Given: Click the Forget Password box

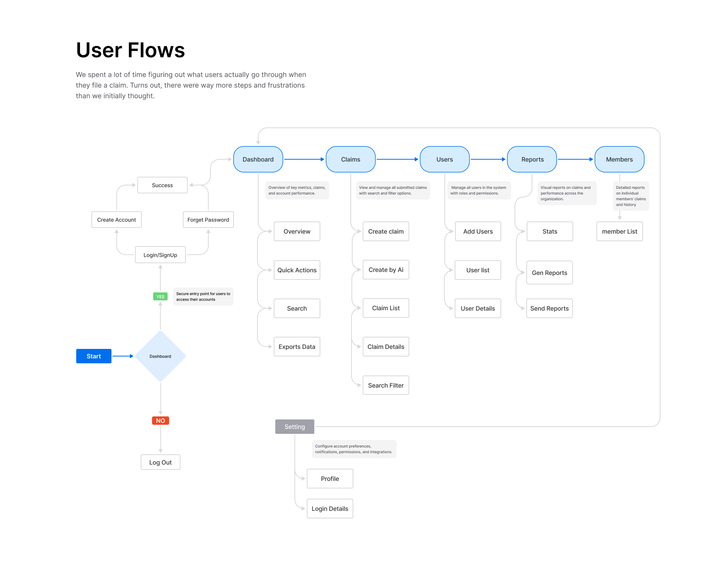Looking at the screenshot, I should coord(208,220).
